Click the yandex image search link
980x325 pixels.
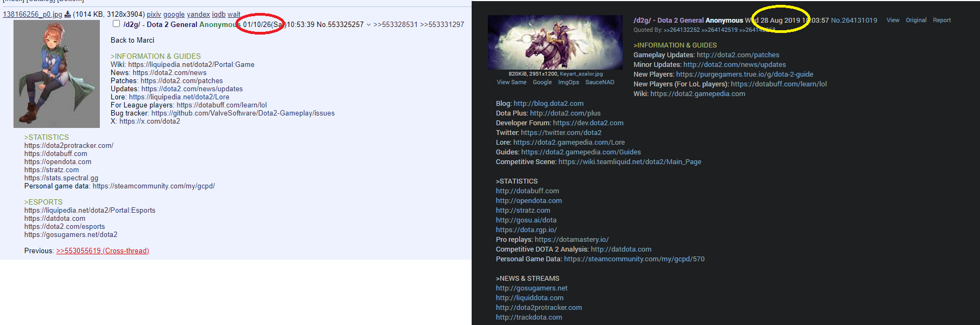tap(198, 15)
